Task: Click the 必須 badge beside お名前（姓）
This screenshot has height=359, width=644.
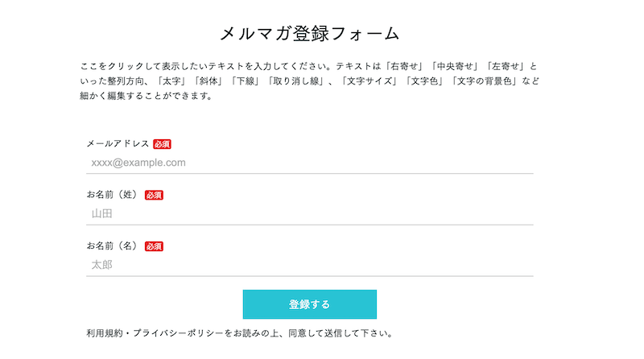Action: click(154, 195)
